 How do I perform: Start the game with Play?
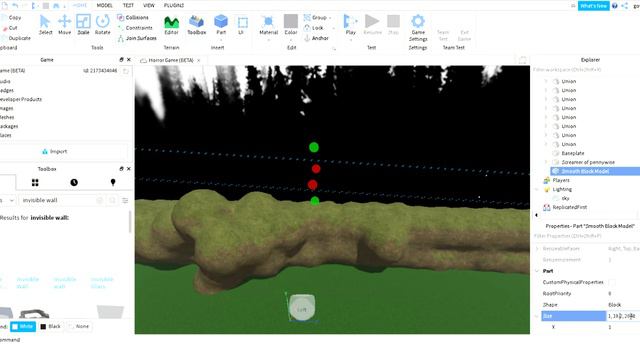pyautogui.click(x=350, y=25)
